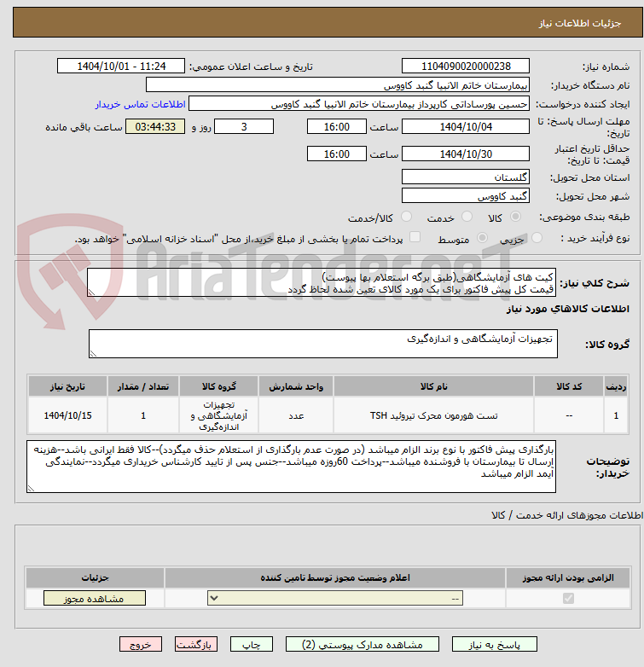Select the خدمت radio button
644x667 pixels.
click(467, 217)
